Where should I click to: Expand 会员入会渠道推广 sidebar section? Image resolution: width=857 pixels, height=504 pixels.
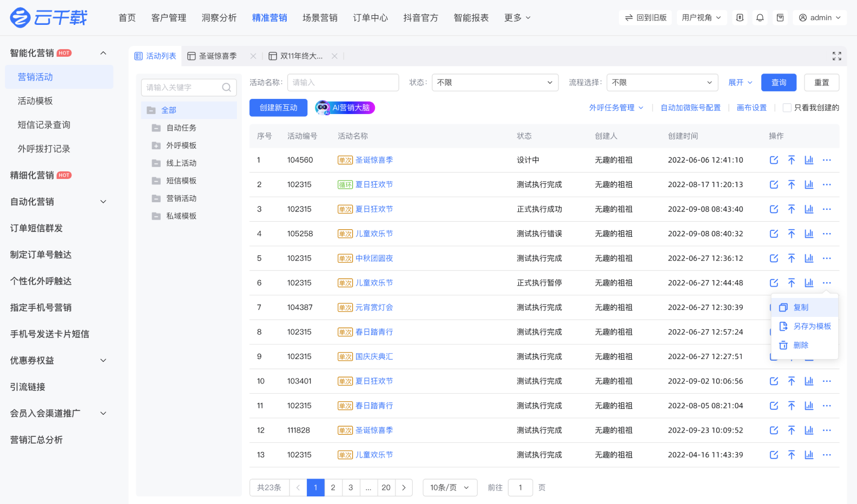pos(103,414)
